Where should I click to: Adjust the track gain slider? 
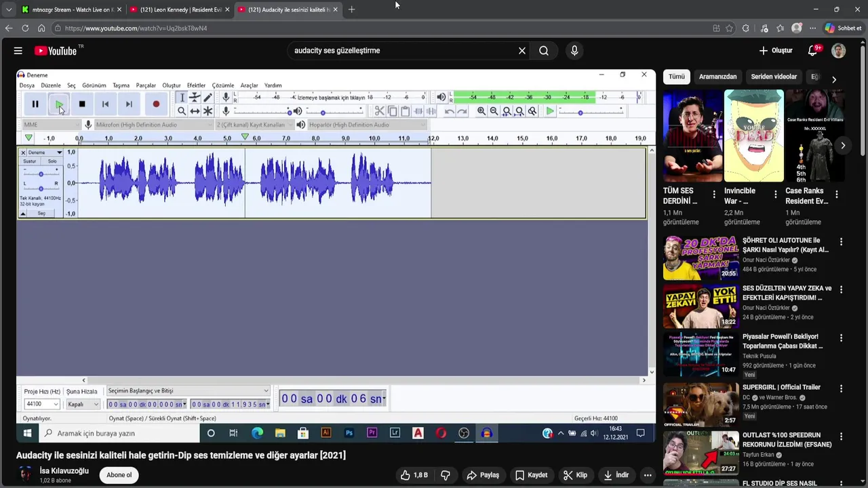(41, 174)
